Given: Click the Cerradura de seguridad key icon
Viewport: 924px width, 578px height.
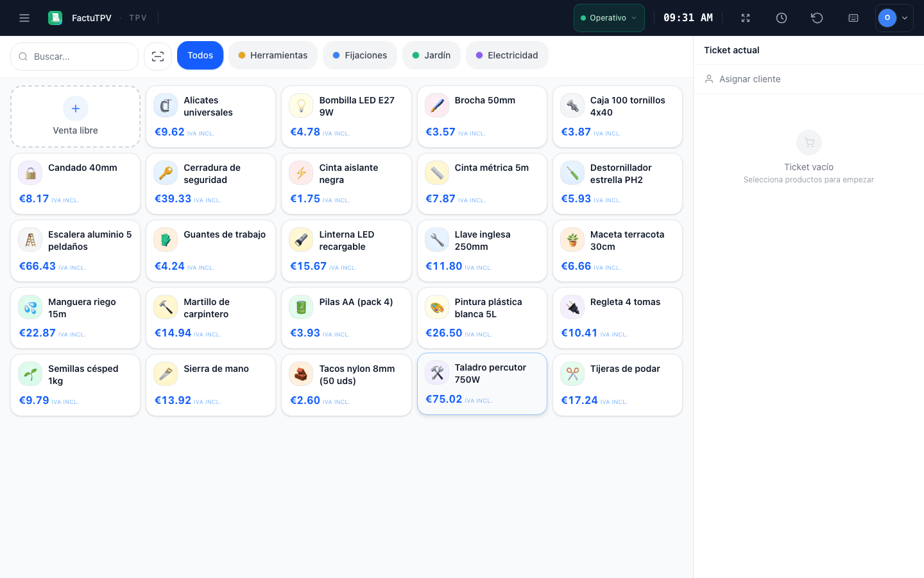Looking at the screenshot, I should coord(166,173).
